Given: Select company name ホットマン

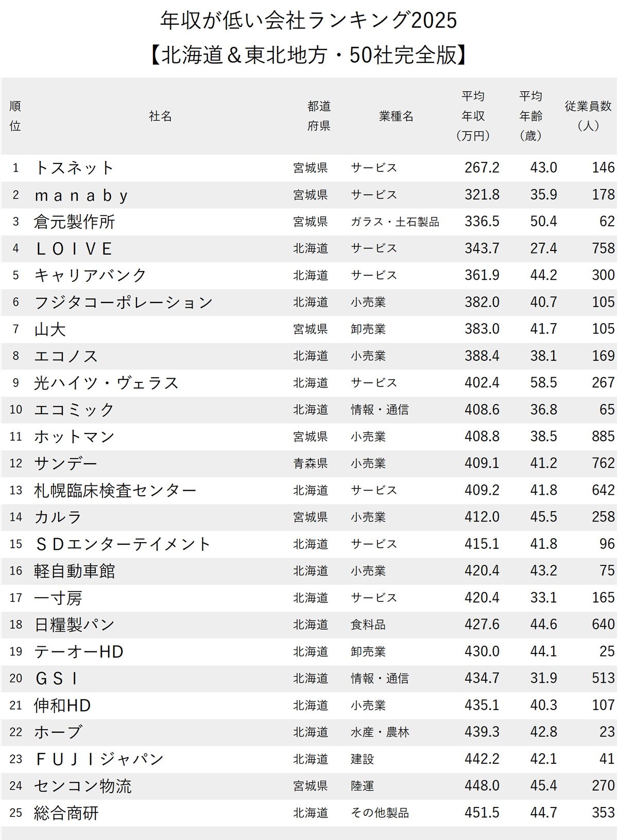Looking at the screenshot, I should click(x=74, y=436).
